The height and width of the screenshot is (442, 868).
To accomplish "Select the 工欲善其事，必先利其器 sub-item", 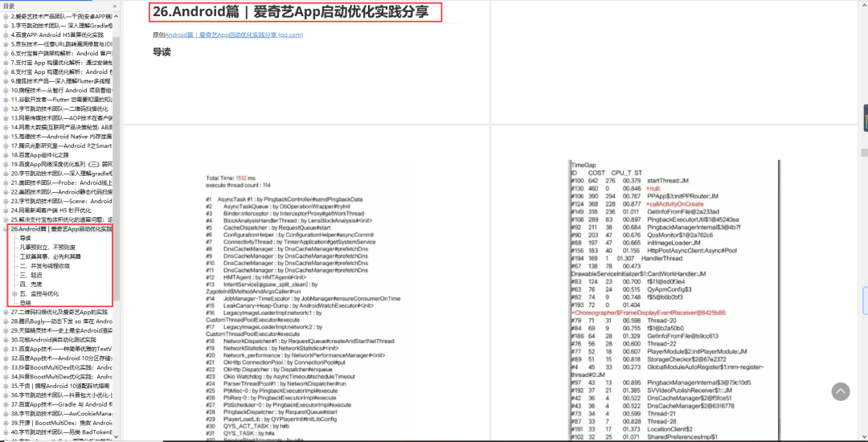I will (x=51, y=256).
